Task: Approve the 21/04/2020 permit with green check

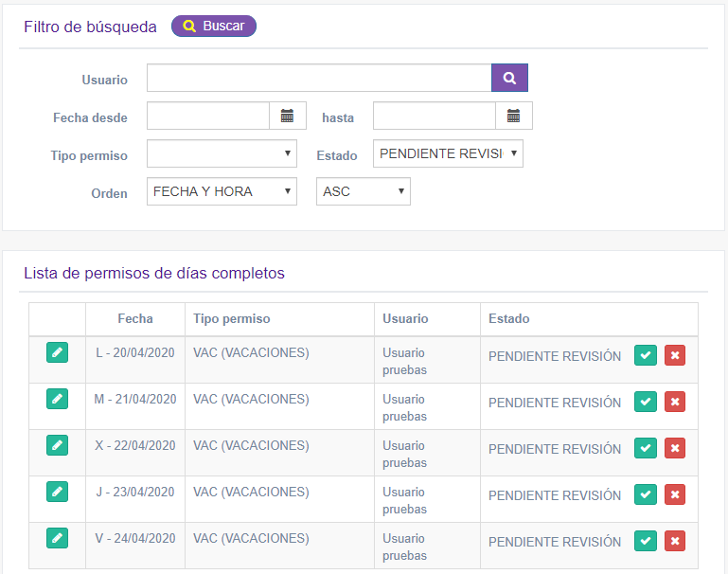Action: point(646,403)
